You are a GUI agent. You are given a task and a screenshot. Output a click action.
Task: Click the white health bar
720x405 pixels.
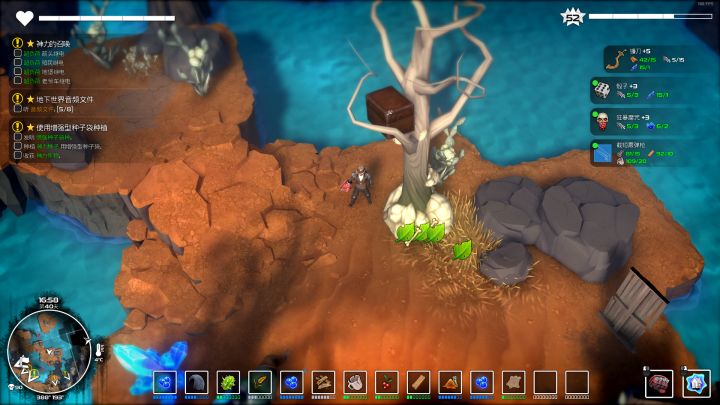(107, 18)
